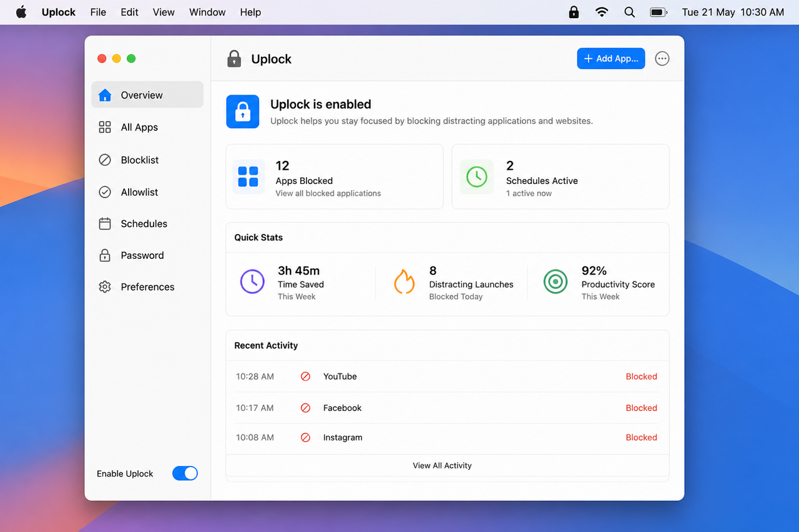Toggle the Enable Uplock switch

(x=185, y=473)
